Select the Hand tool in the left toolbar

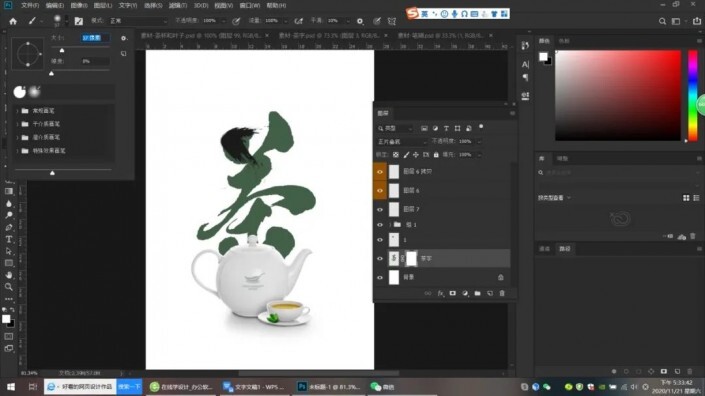point(9,275)
